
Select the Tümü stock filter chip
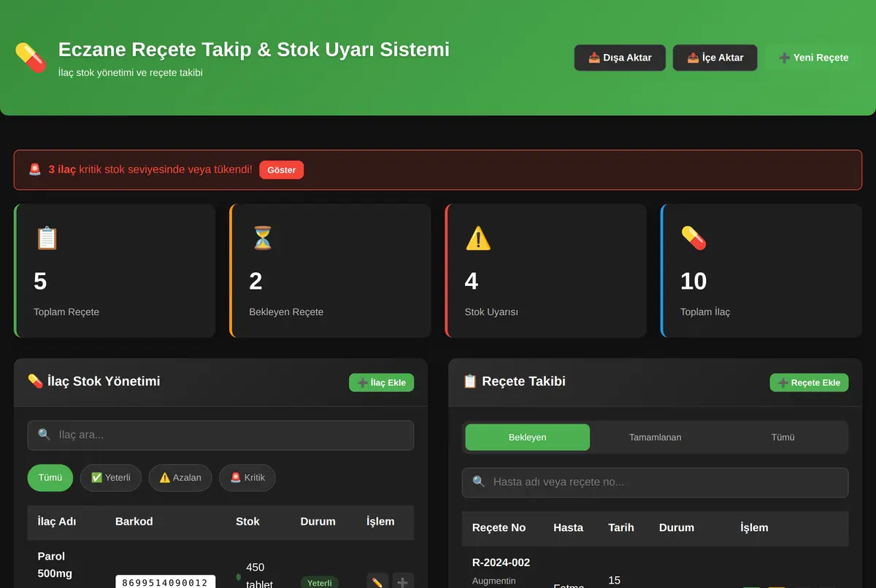(x=50, y=478)
